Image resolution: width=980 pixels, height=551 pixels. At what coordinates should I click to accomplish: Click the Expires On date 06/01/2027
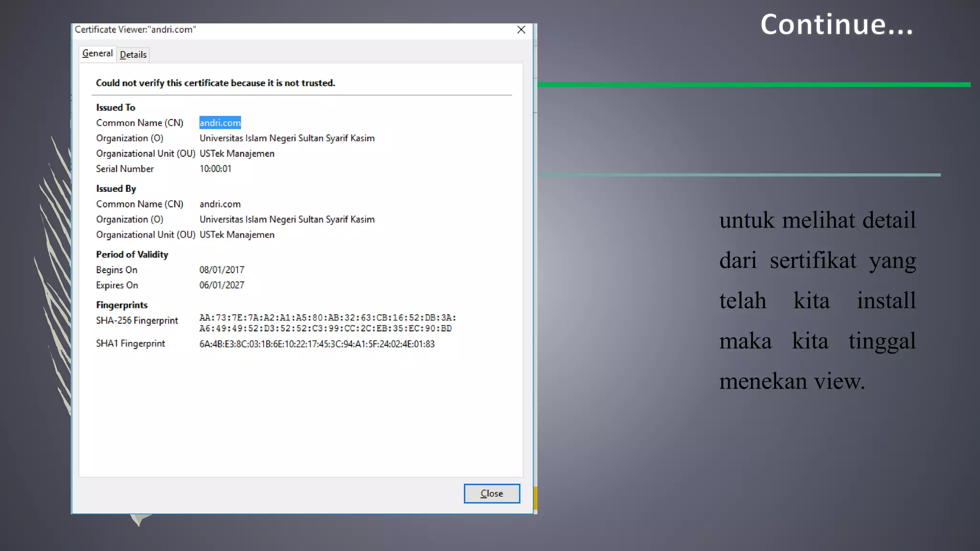(222, 285)
